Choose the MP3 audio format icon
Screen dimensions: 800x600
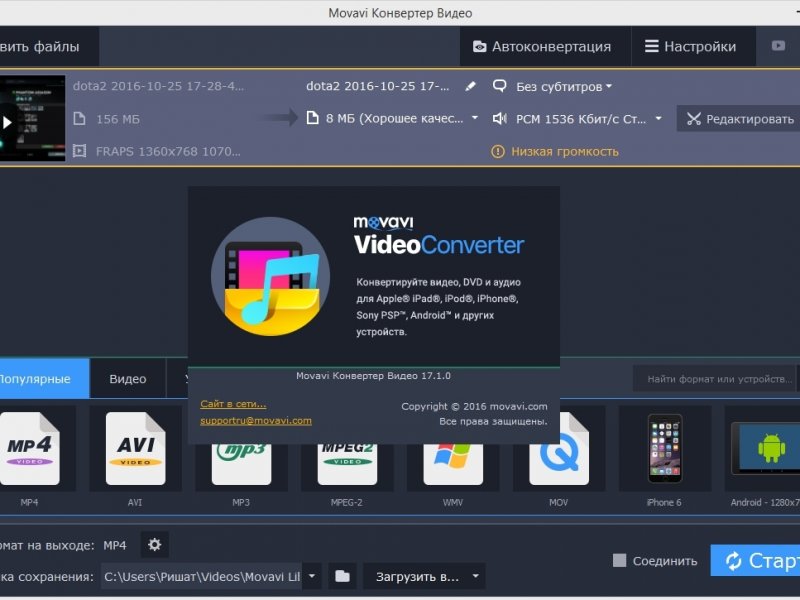tap(241, 463)
